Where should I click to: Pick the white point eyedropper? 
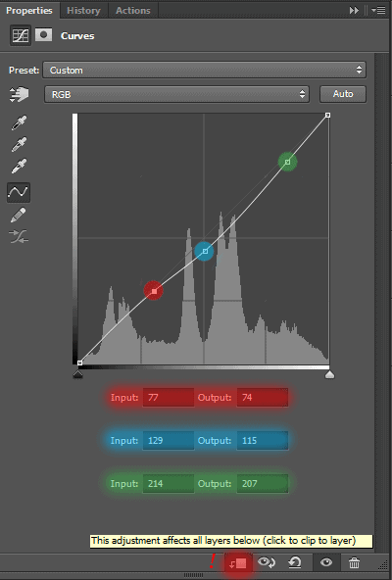click(x=19, y=166)
